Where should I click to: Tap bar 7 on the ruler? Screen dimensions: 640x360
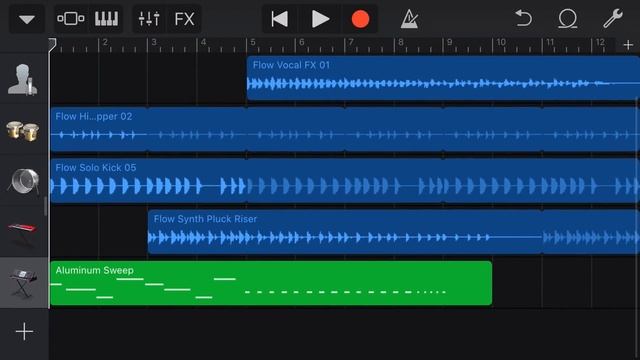(351, 42)
